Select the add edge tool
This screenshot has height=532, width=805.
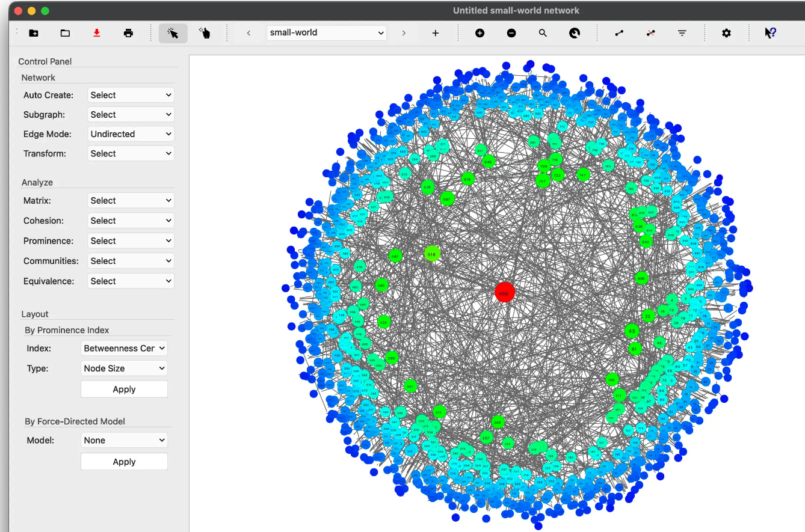(619, 33)
